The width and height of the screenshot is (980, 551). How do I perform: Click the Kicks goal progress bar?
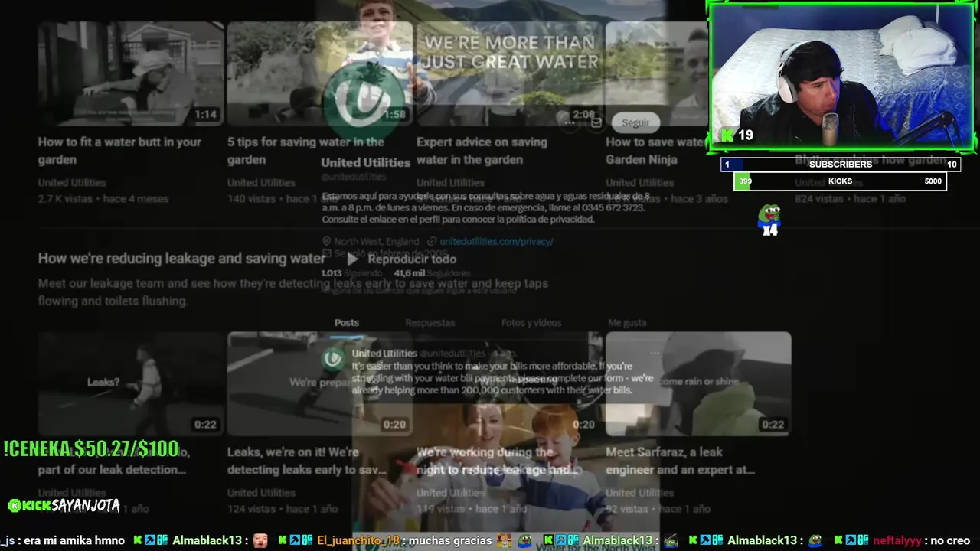tap(840, 181)
